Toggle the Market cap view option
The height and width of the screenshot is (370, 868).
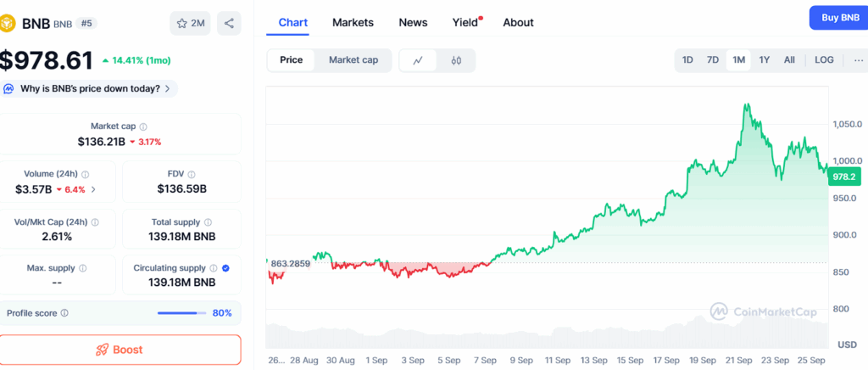point(353,60)
